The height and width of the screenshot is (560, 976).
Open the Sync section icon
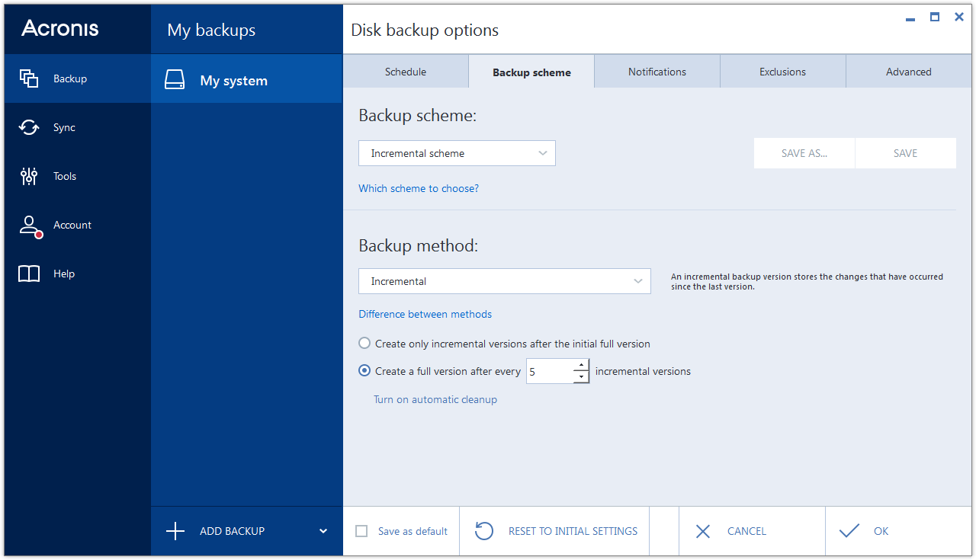[x=29, y=127]
